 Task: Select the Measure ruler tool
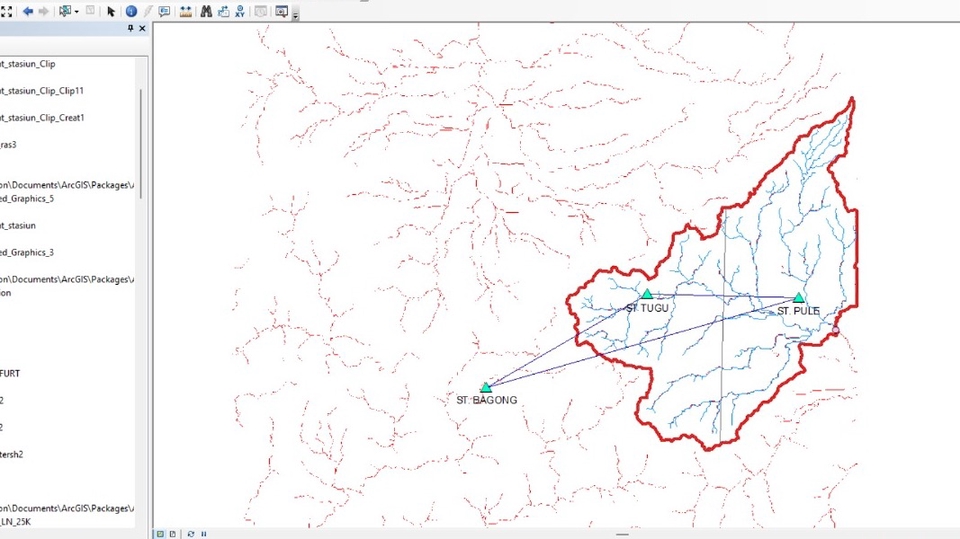pyautogui.click(x=186, y=11)
